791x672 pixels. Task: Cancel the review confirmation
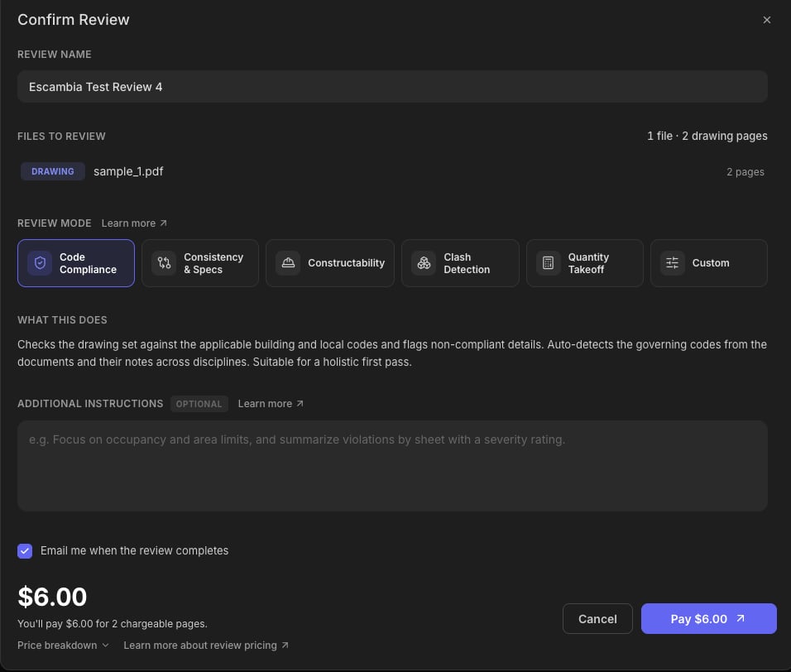coord(597,618)
